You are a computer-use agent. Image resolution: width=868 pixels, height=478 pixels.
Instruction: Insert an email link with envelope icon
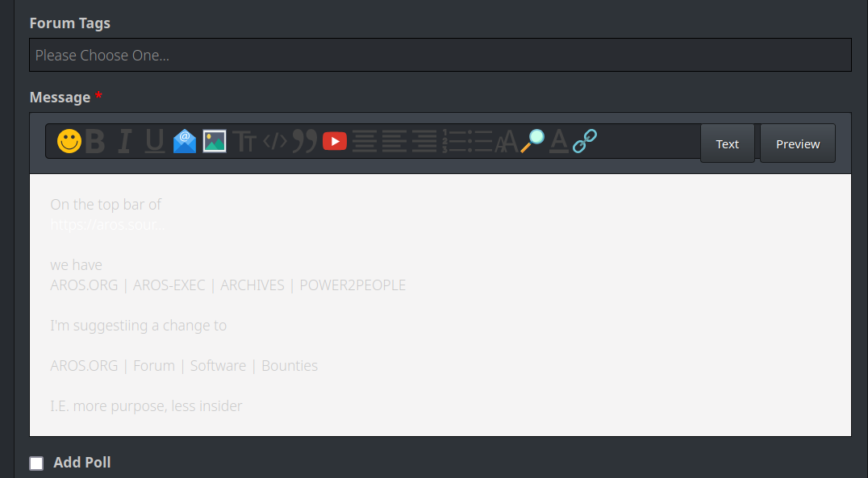point(185,142)
